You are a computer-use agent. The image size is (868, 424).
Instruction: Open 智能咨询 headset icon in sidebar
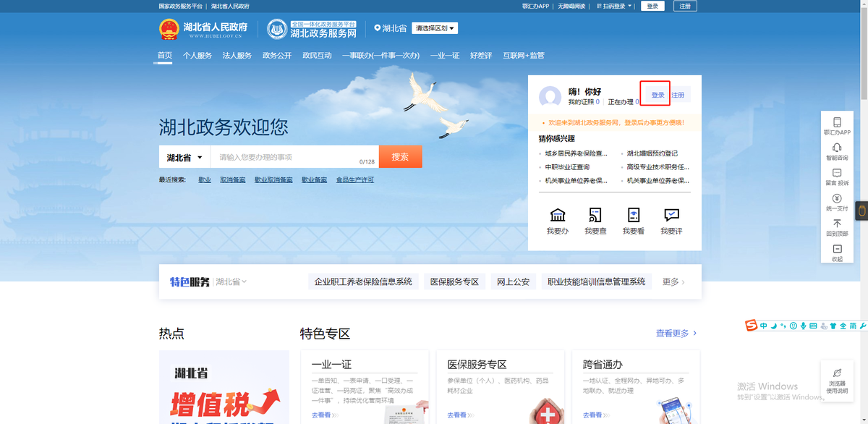[837, 148]
